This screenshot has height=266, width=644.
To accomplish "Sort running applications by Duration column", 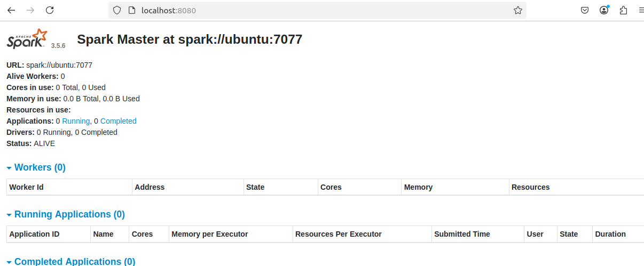I will [x=618, y=234].
